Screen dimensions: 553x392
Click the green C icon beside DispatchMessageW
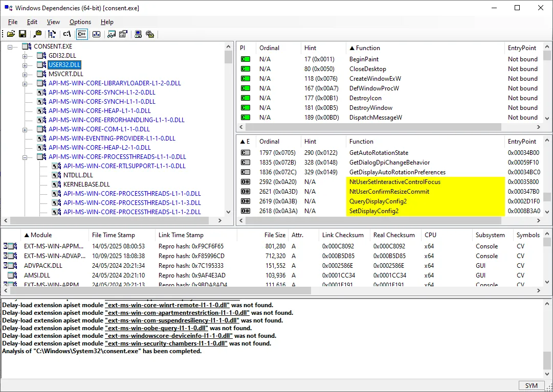[246, 117]
